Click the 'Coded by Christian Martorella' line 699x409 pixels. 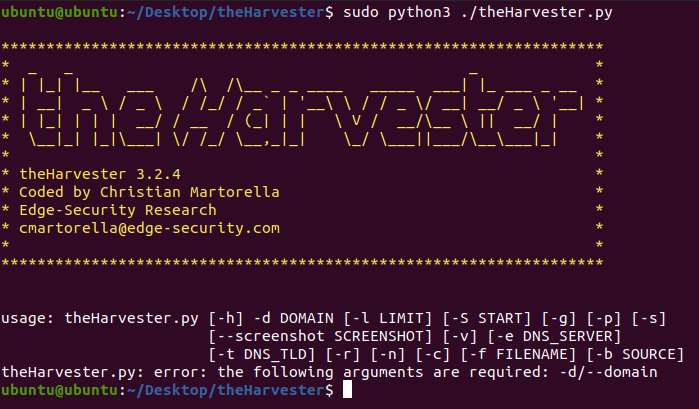(x=149, y=192)
